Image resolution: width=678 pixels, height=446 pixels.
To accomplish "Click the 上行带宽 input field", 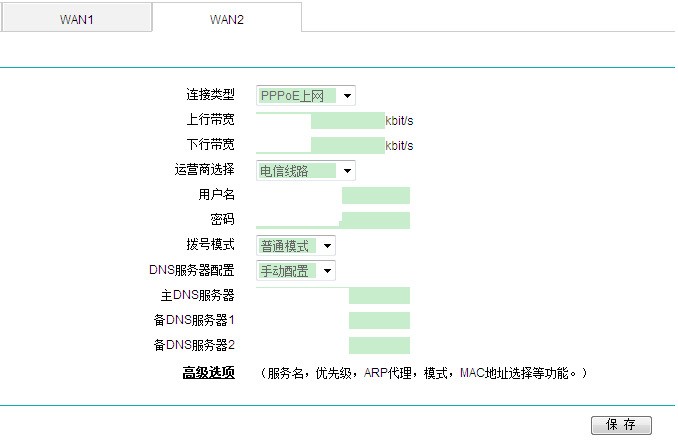I will [x=320, y=120].
